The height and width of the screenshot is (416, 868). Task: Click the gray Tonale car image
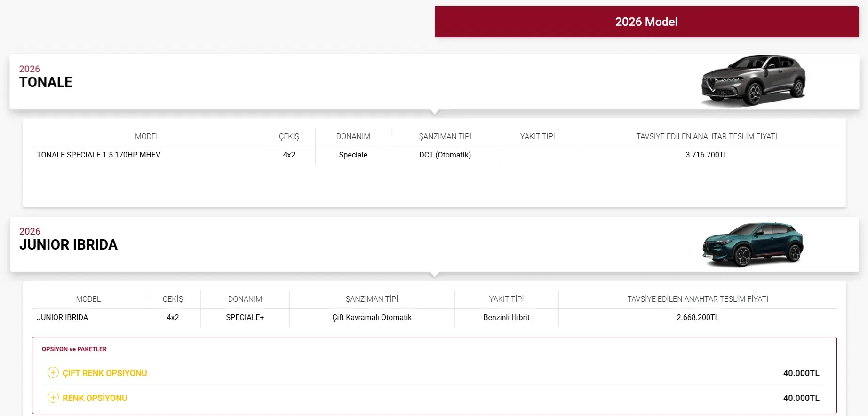[x=753, y=80]
